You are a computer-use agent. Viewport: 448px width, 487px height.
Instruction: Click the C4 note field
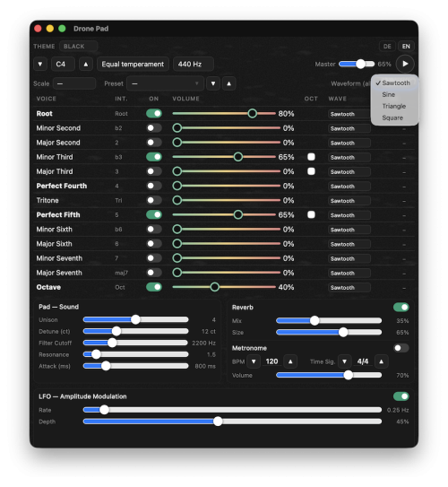pyautogui.click(x=63, y=65)
